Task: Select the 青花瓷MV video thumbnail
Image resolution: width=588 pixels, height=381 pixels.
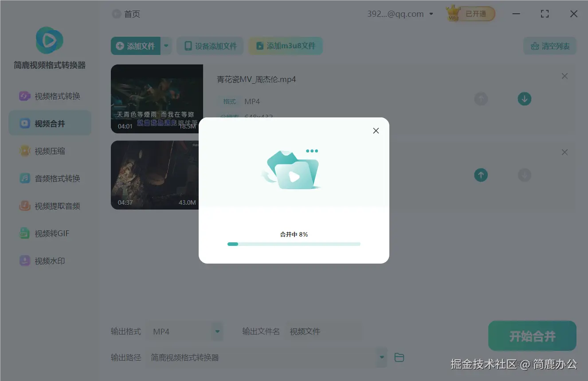Action: [157, 98]
